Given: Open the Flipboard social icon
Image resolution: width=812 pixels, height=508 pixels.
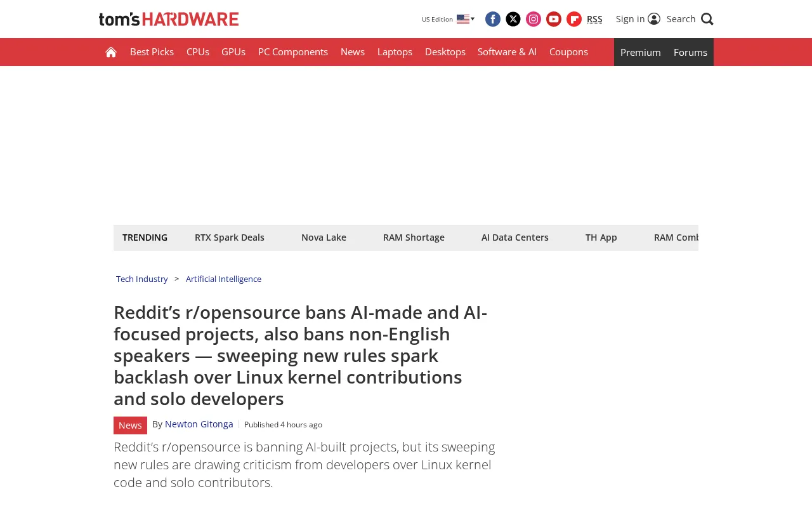Looking at the screenshot, I should coord(574,19).
